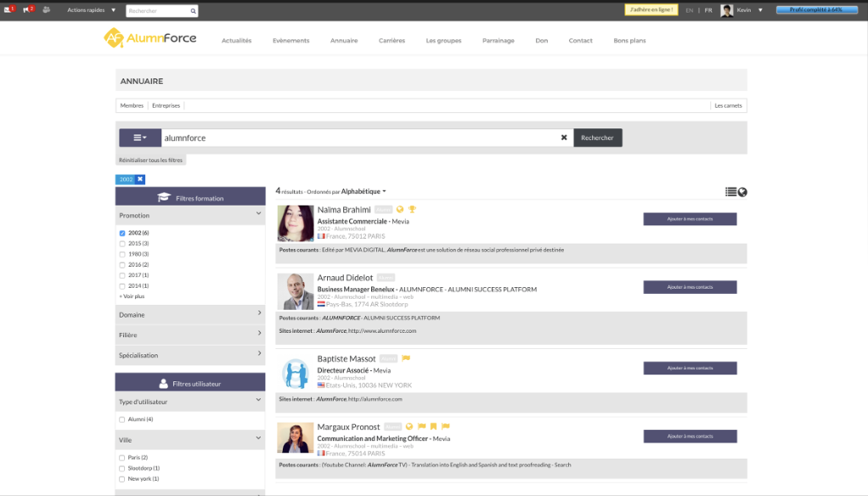Switch to list view of results
Image resolution: width=868 pixels, height=496 pixels.
[730, 192]
